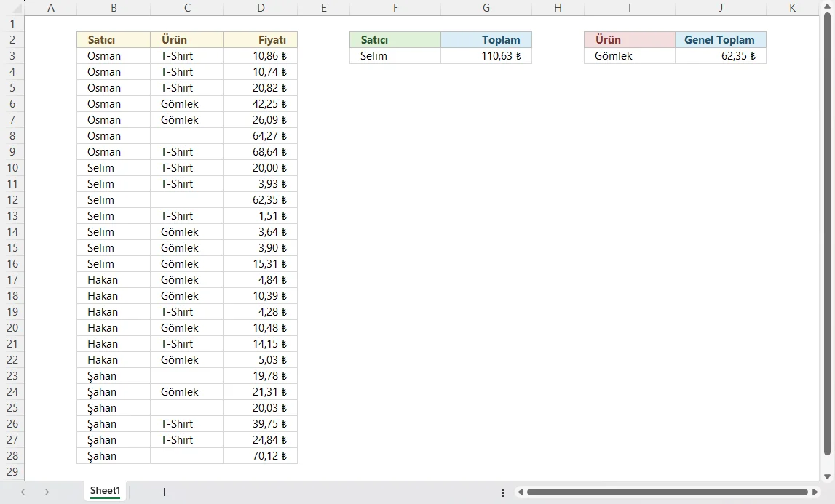The image size is (835, 504).
Task: Click the Satıcı header in column B
Action: pyautogui.click(x=114, y=40)
